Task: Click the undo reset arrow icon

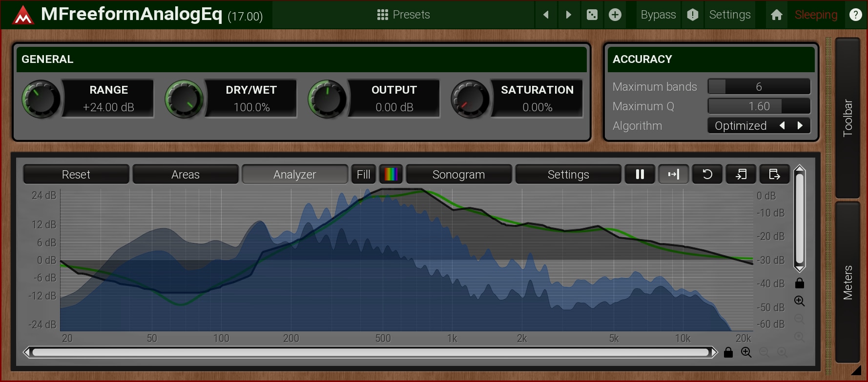Action: click(707, 174)
